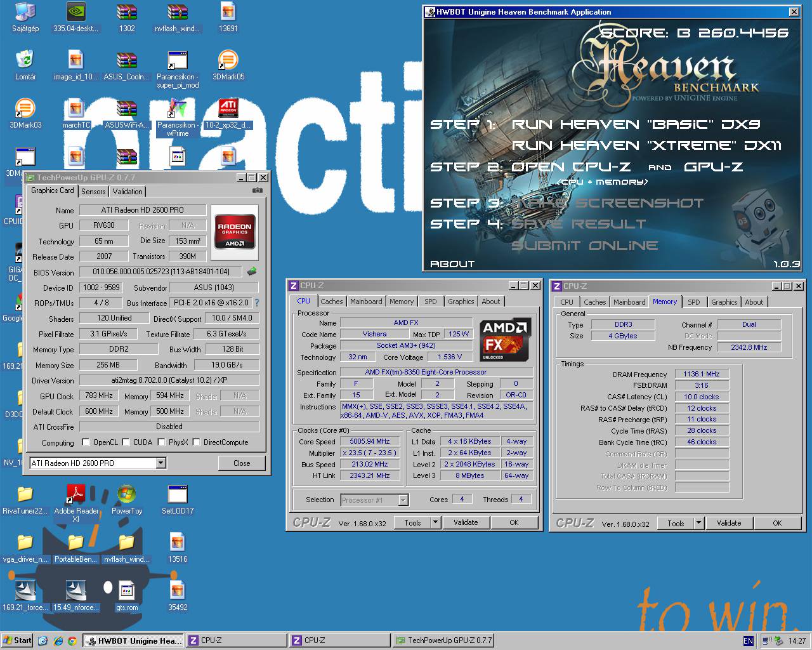Click RUN HEAVEN "BASIC" DX9
This screenshot has height=650, width=812.
[636, 124]
